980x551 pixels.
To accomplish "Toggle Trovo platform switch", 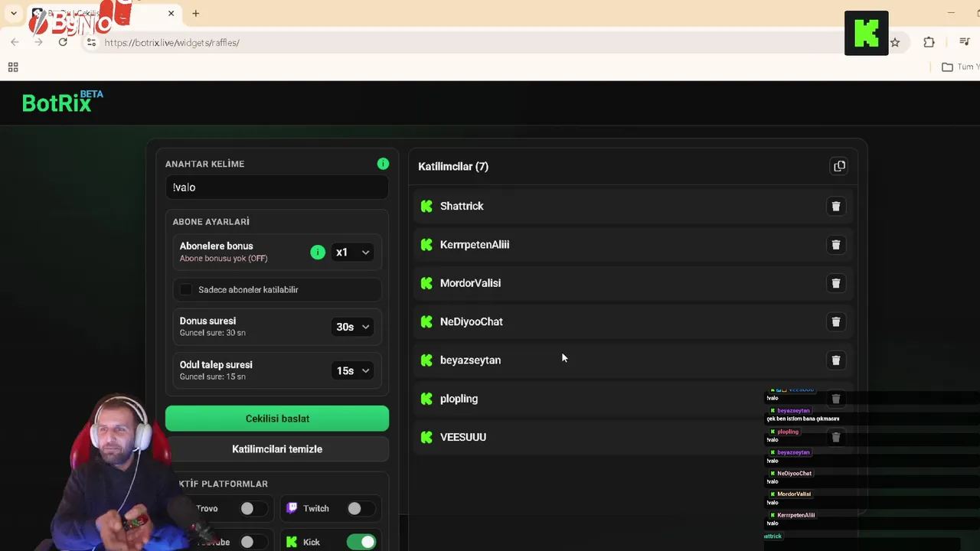I will 253,508.
